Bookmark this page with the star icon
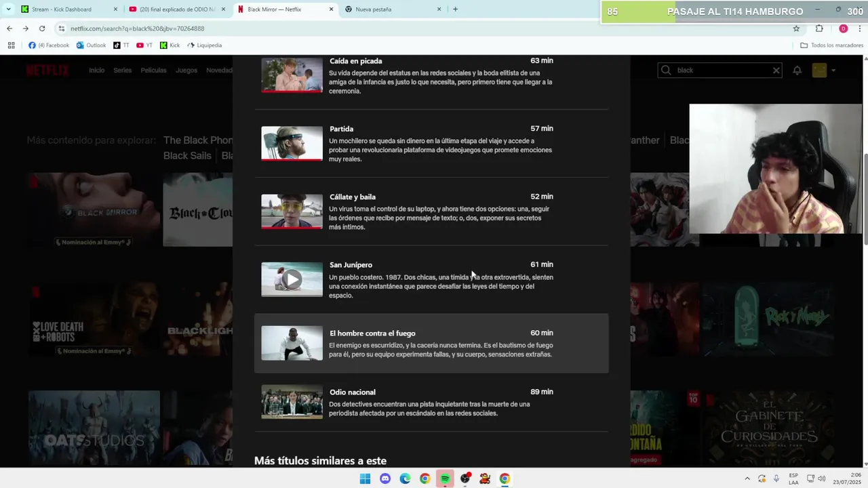 coord(796,28)
